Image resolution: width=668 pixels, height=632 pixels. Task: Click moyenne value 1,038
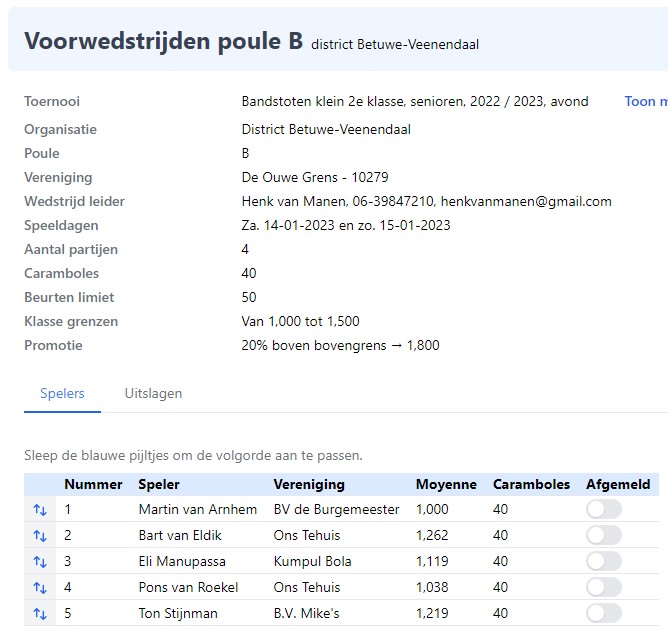(x=432, y=587)
